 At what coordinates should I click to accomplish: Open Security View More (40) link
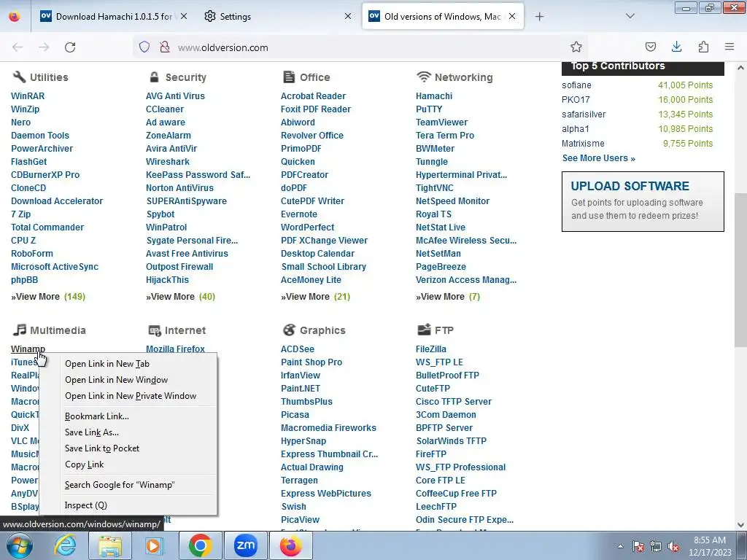(x=181, y=297)
